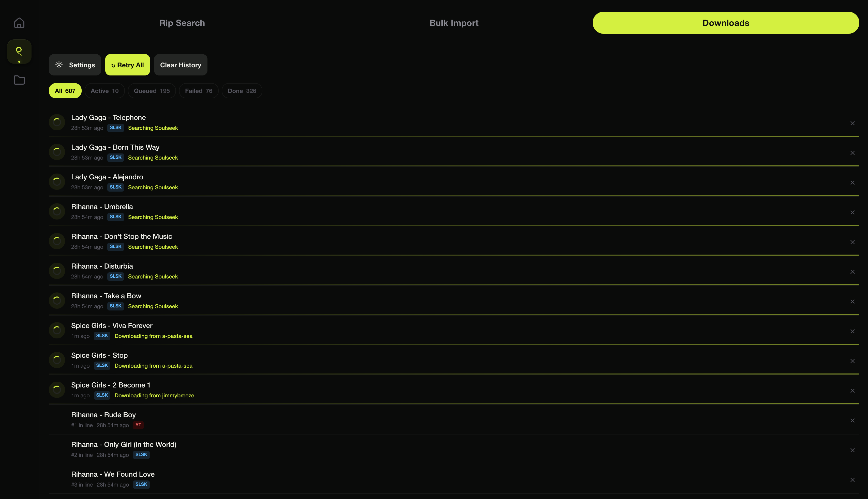Click spinner icon beside Spice Girls - Stop
This screenshot has width=868, height=499.
pos(57,360)
